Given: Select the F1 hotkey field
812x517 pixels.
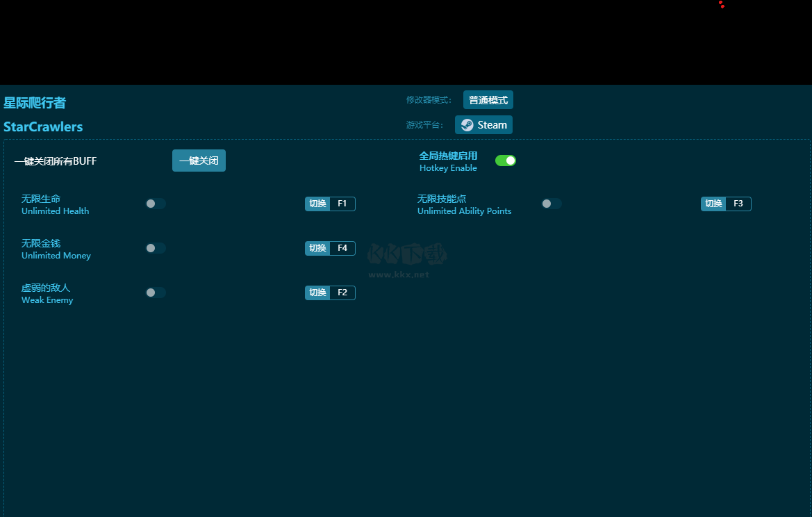Looking at the screenshot, I should (x=342, y=204).
